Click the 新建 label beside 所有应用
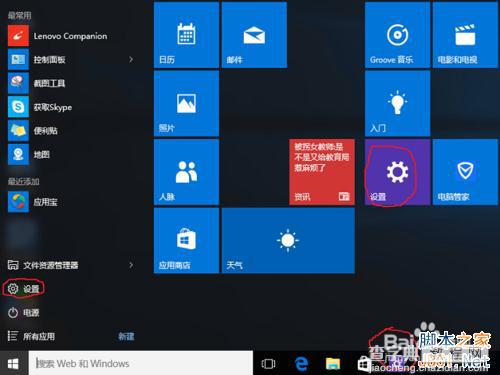 (x=126, y=337)
